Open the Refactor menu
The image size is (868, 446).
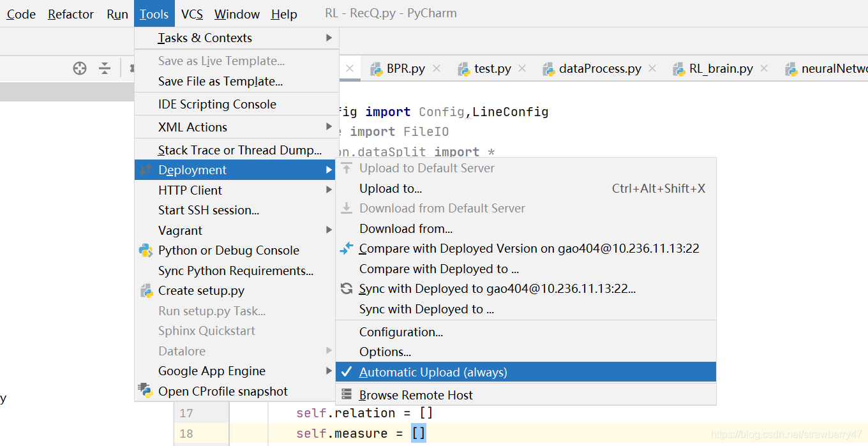(x=71, y=14)
